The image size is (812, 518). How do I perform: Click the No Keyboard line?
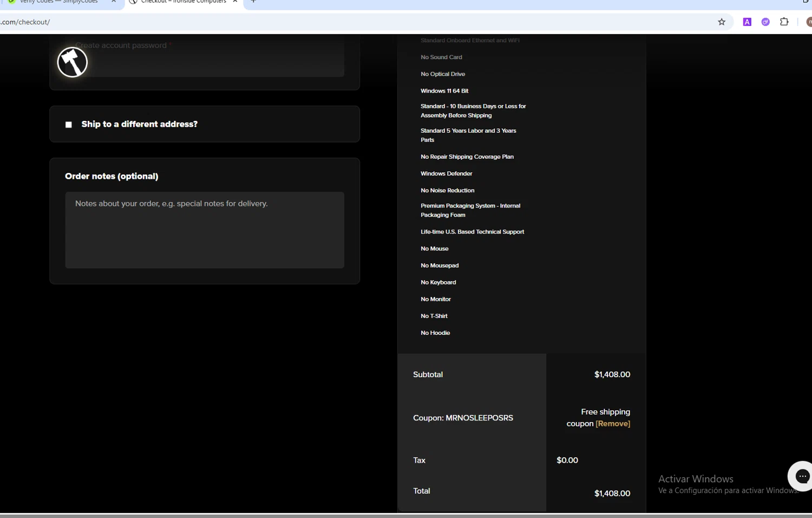coord(438,282)
